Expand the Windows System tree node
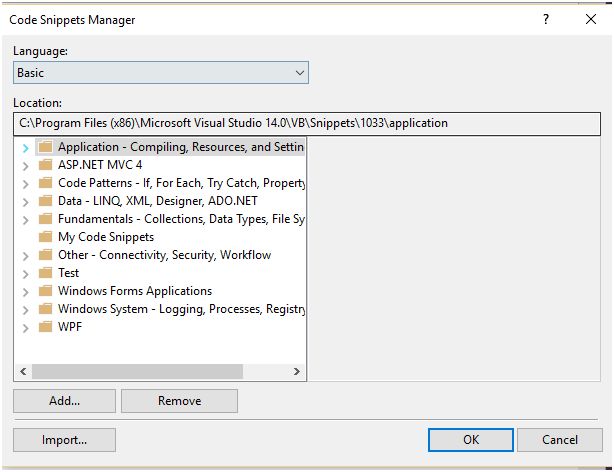 click(25, 310)
